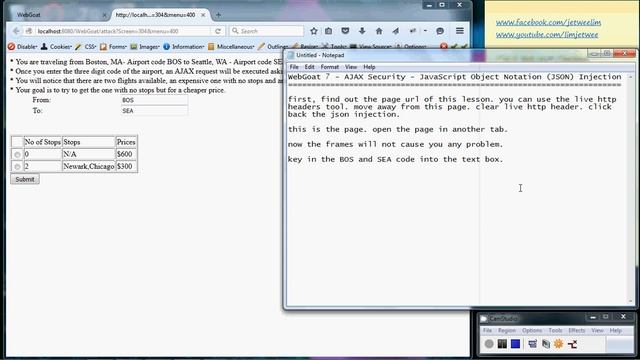Click the Submit button
Image resolution: width=640 pixels, height=360 pixels.
[25, 179]
